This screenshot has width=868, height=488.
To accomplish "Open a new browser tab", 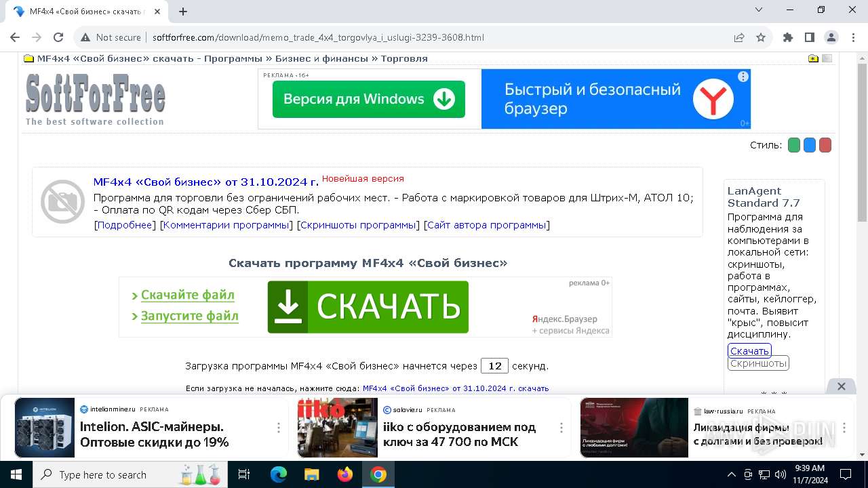I will click(183, 12).
